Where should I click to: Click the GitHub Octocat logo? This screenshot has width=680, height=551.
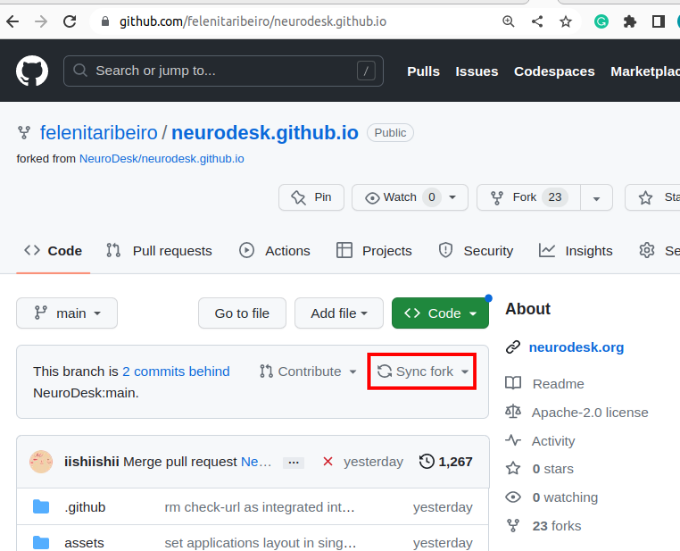point(32,71)
